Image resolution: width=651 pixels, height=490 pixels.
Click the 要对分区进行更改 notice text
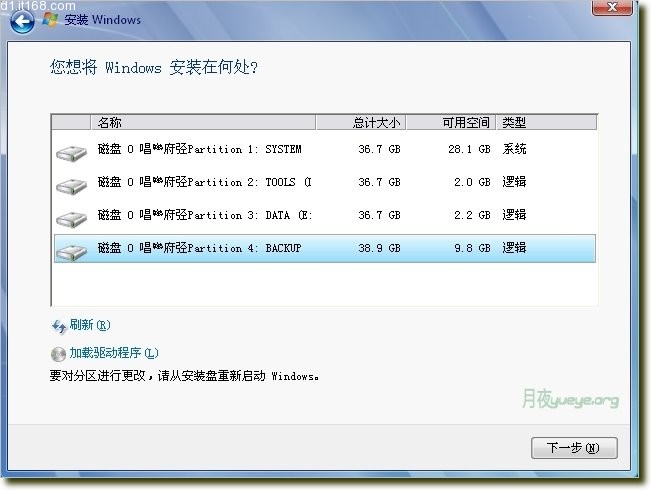point(184,376)
